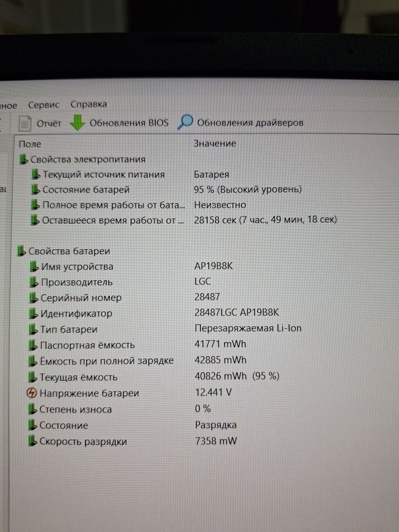
Task: Click the Отчёт toolbar label
Action: click(49, 124)
